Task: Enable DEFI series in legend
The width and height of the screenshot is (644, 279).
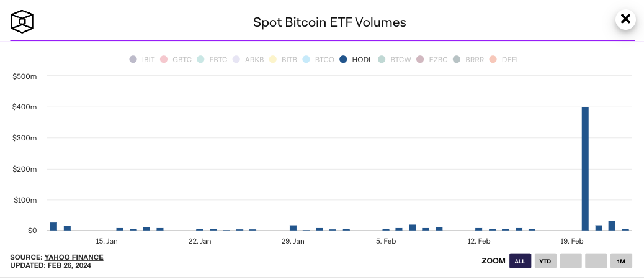Action: (504, 60)
